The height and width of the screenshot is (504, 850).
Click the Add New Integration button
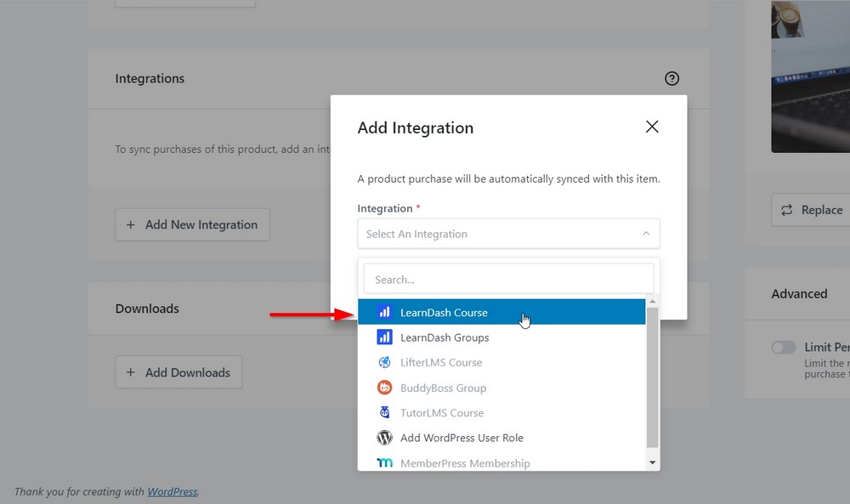click(192, 224)
